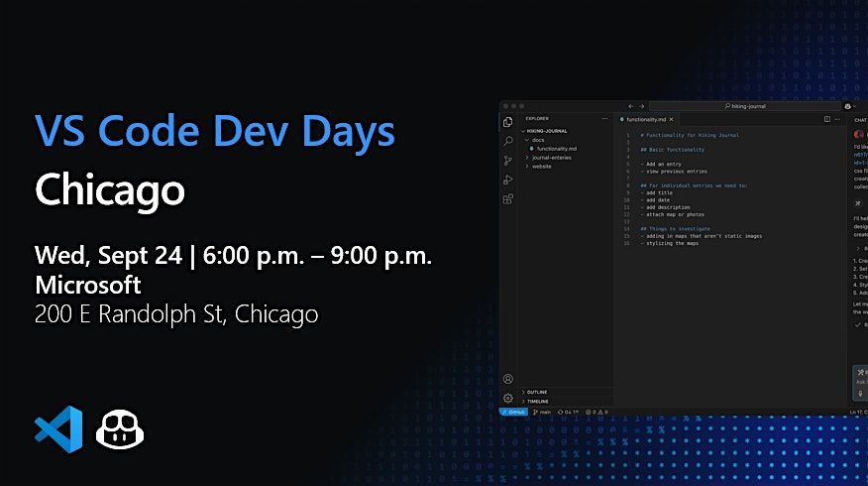Open the Accounts icon in activity bar
Screen dimensions: 868x486
click(x=507, y=379)
